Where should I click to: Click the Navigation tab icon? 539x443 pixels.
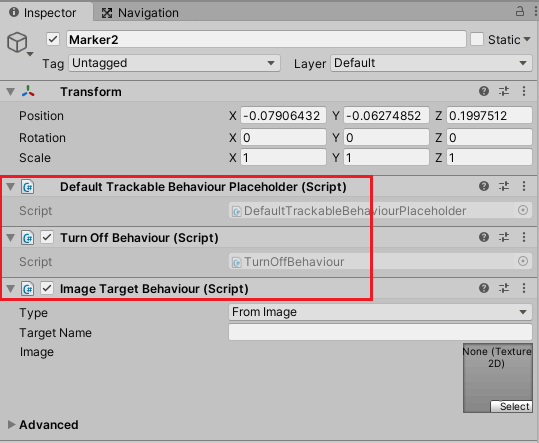(107, 13)
